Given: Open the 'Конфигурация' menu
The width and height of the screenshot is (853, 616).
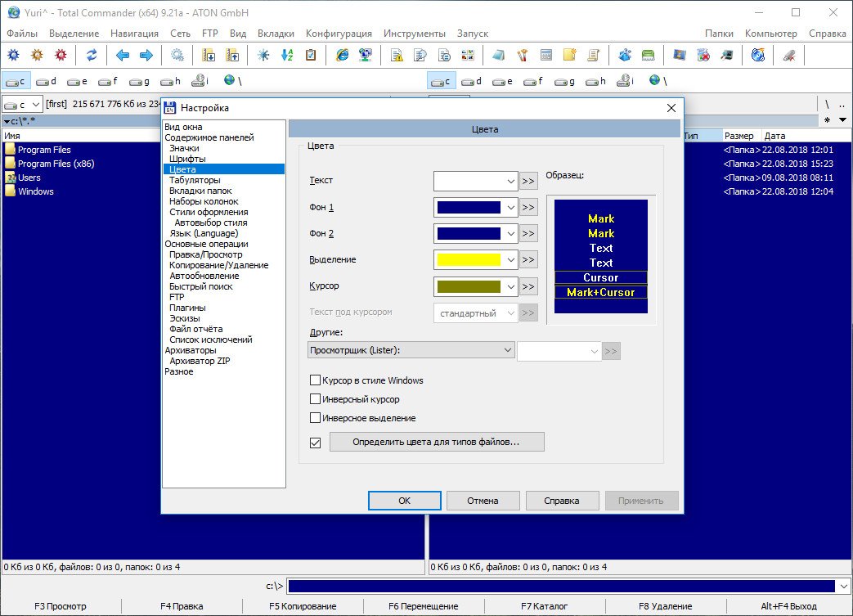Looking at the screenshot, I should point(339,34).
